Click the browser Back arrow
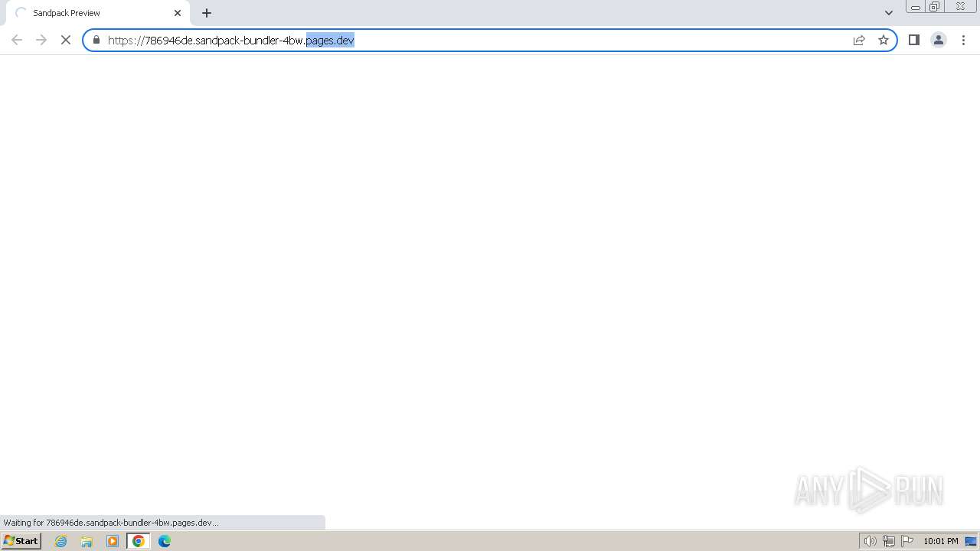980x551 pixels. [17, 40]
